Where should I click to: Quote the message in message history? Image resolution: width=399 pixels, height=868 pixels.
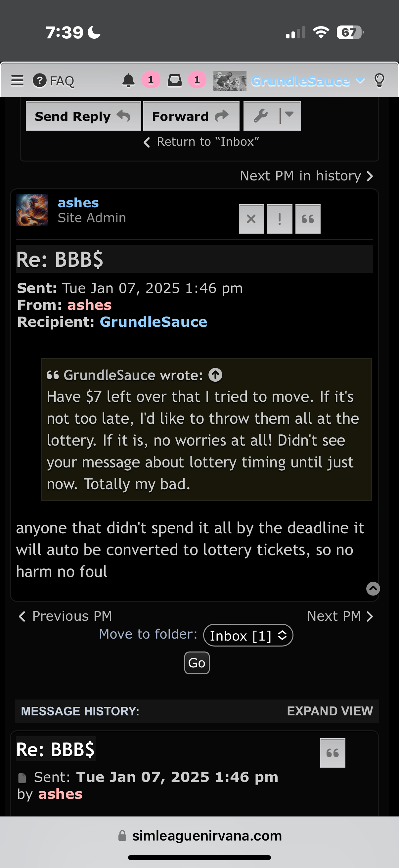(333, 753)
